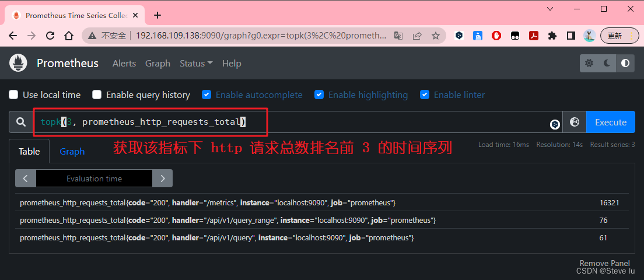Enable Use local time checkbox
Image resolution: width=644 pixels, height=280 pixels.
click(x=13, y=95)
